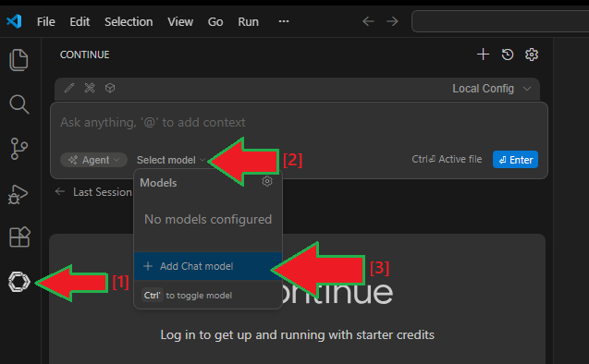Click Ctrl Active file option
Screen dimensions: 589x364
447,159
